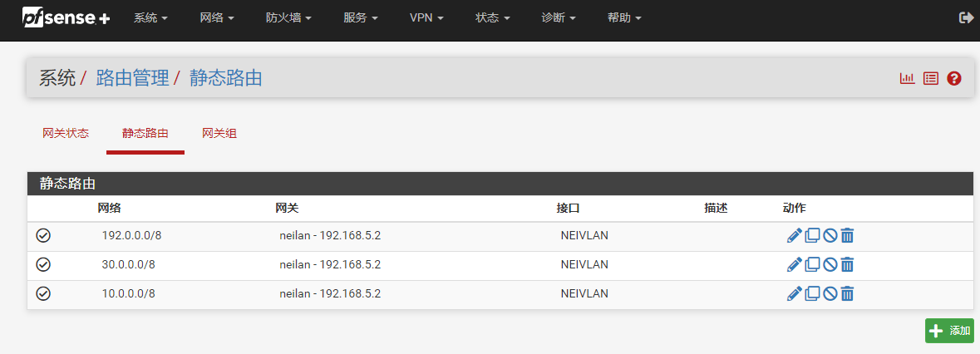
Task: Open the VPN dropdown menu
Action: pos(426,17)
